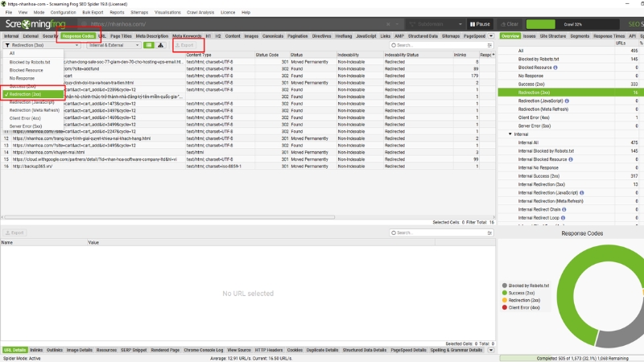Open the URL history dropdown arrow
The width and height of the screenshot is (644, 362).
(397, 24)
